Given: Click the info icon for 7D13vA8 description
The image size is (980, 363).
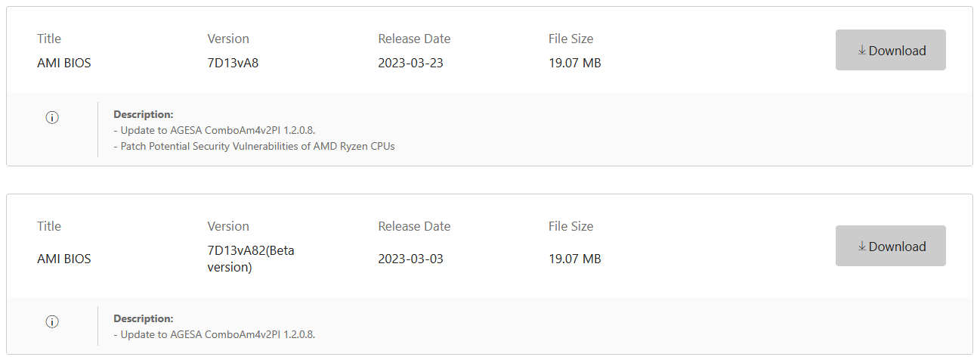Looking at the screenshot, I should click(52, 117).
